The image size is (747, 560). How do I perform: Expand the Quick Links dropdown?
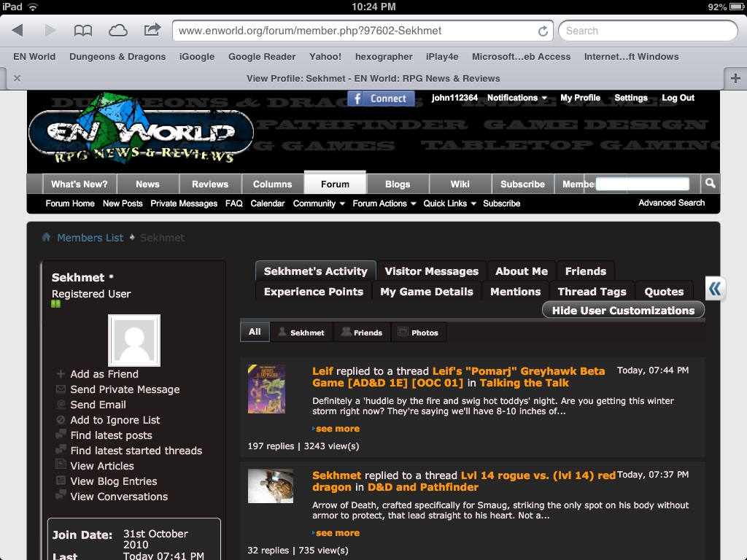(x=449, y=203)
